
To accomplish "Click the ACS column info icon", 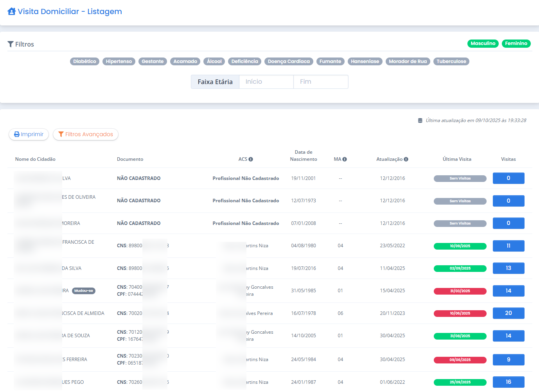I will pos(251,159).
